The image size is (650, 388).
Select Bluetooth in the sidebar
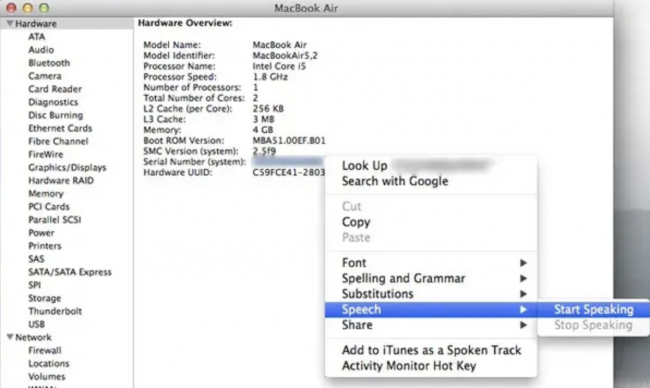tap(49, 63)
